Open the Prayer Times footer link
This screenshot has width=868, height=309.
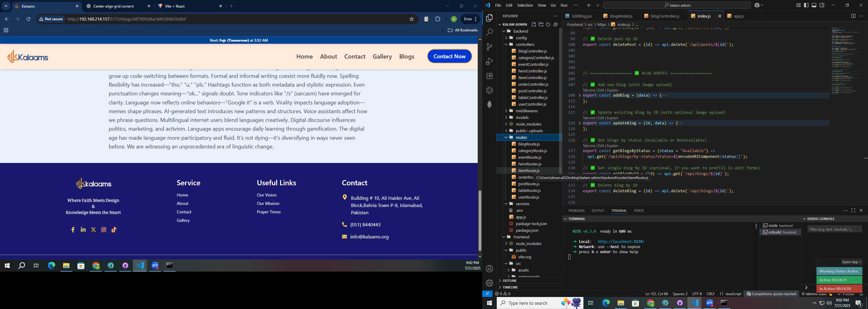coord(269,212)
